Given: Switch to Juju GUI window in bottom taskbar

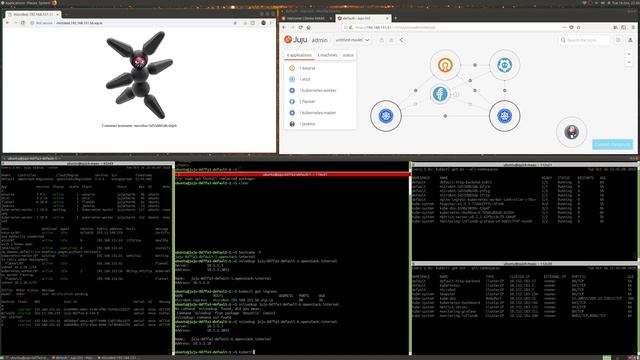Looking at the screenshot, I should pos(73,358).
